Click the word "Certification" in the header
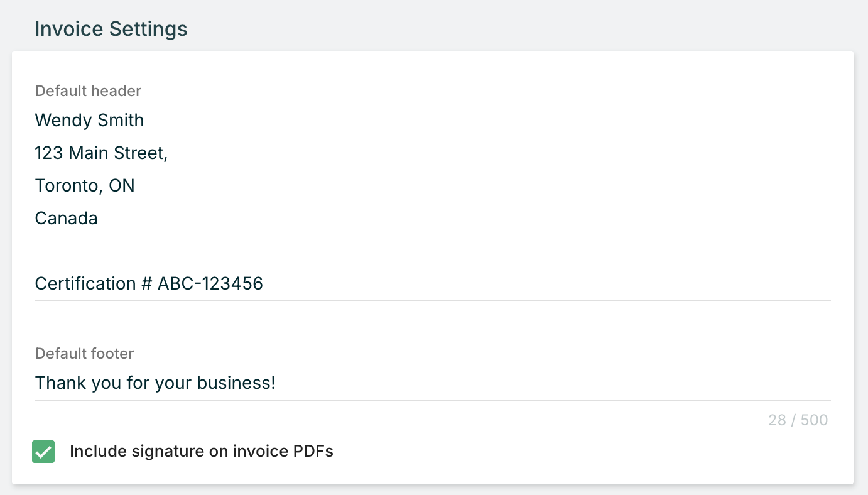868x495 pixels. [x=85, y=283]
